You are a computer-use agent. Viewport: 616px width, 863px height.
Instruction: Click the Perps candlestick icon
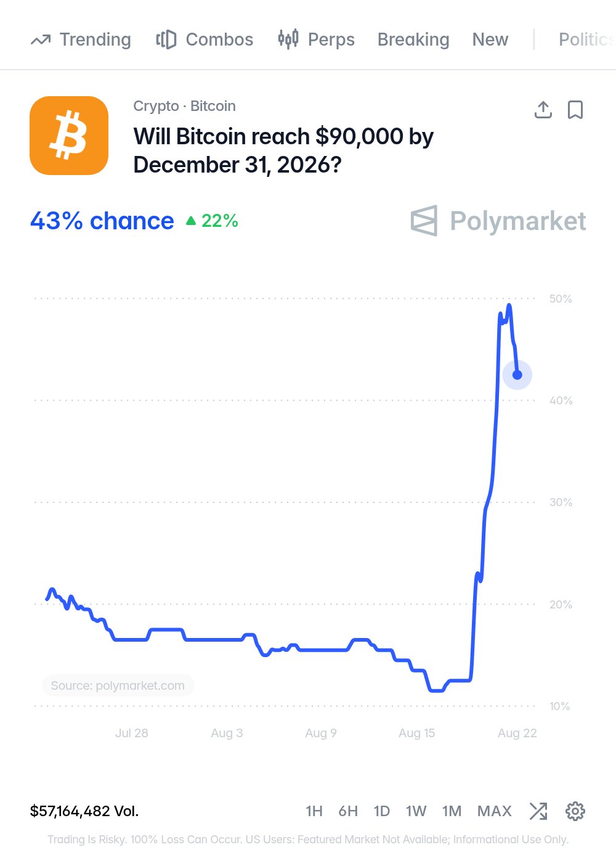tap(288, 39)
